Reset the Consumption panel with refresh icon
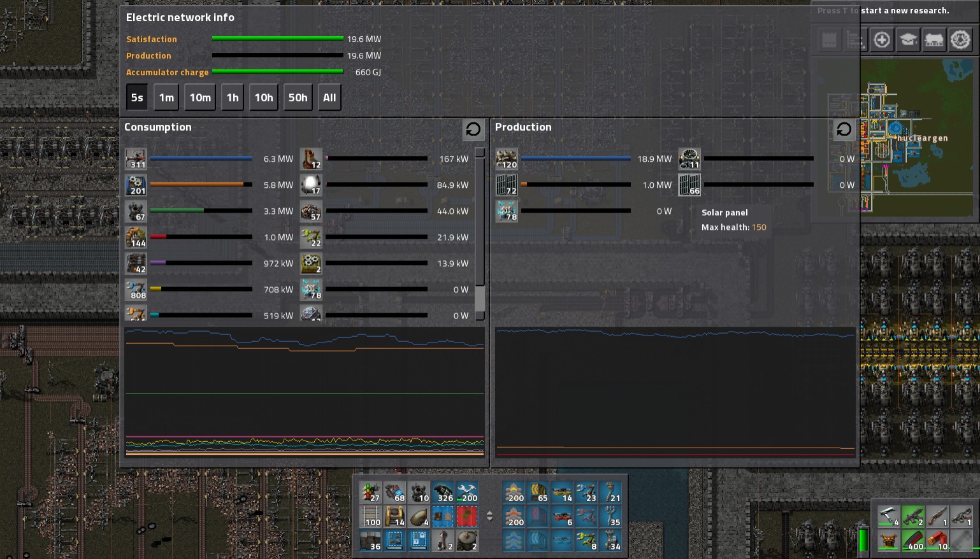980x559 pixels. pos(473,129)
